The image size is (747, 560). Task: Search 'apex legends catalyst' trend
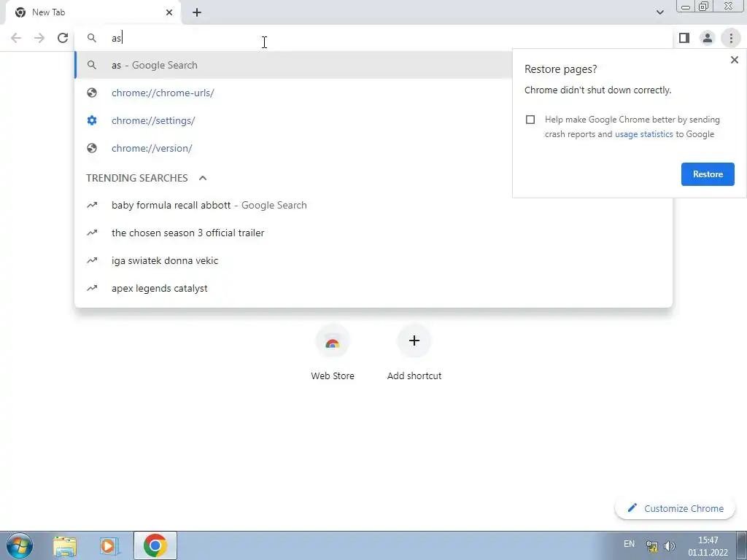point(373,288)
